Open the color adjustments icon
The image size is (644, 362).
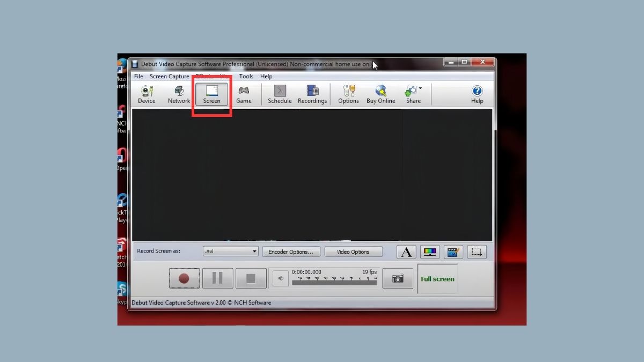coord(429,252)
